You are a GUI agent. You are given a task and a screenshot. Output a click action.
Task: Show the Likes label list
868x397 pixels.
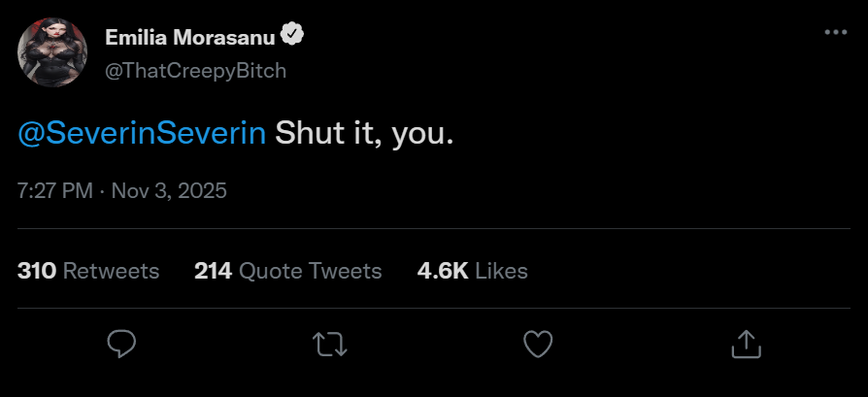pos(502,271)
